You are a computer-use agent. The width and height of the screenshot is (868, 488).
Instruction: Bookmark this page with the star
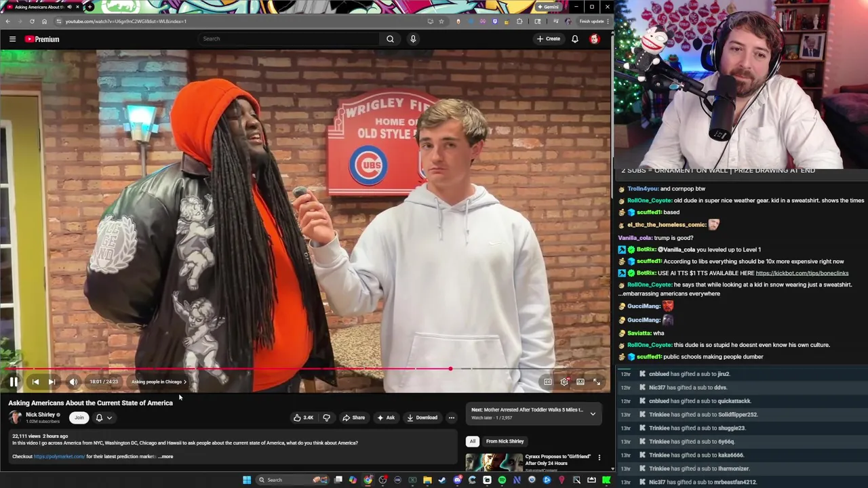[441, 21]
